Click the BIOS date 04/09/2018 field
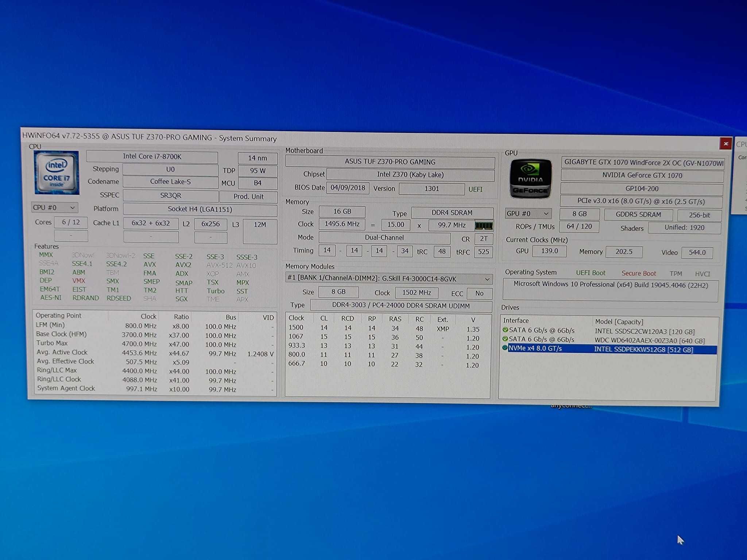This screenshot has height=560, width=747. 348,188
